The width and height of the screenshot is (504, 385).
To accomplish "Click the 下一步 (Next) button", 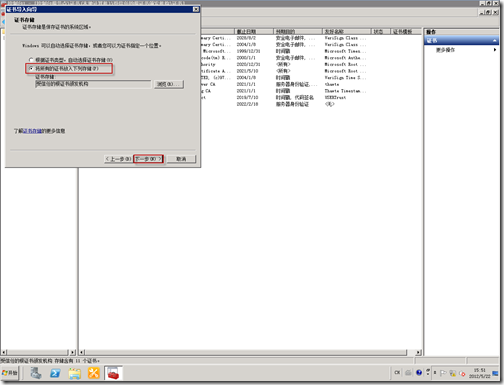I will pyautogui.click(x=148, y=159).
